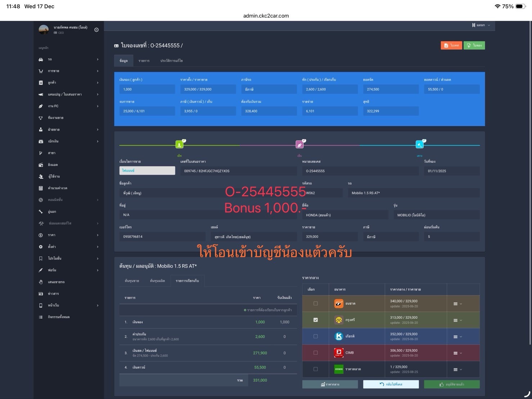Click the shopping cart icon for การขาย
The height and width of the screenshot is (399, 532).
[41, 71]
